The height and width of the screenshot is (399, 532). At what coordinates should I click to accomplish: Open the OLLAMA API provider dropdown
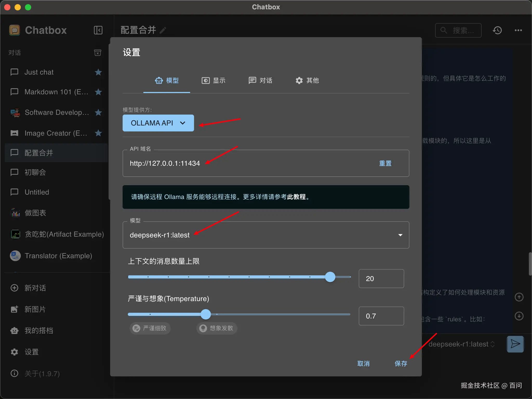click(x=158, y=123)
